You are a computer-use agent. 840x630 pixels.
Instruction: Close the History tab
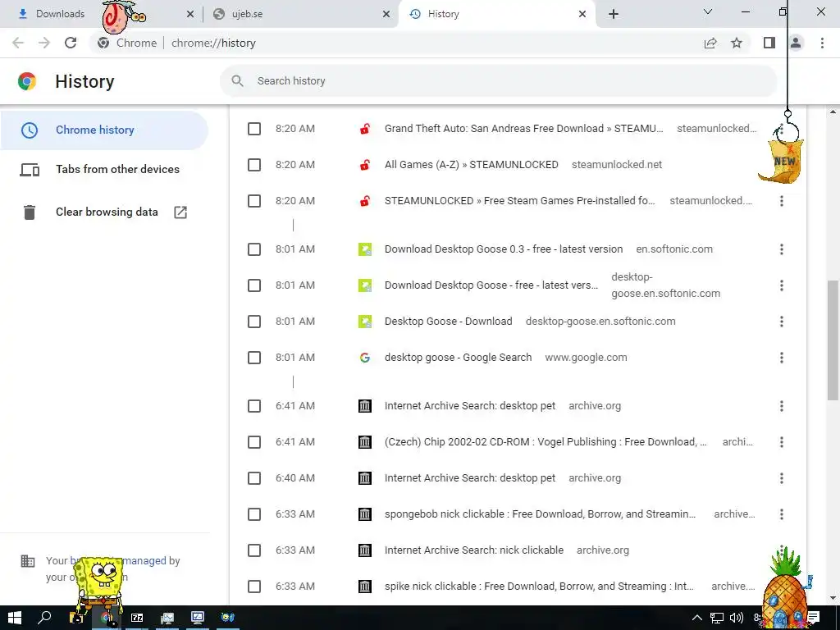point(582,14)
